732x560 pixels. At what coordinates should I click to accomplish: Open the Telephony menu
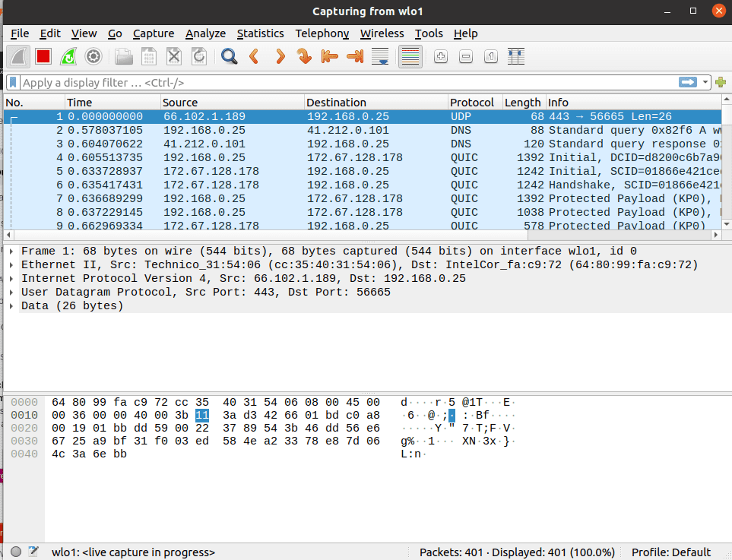322,33
